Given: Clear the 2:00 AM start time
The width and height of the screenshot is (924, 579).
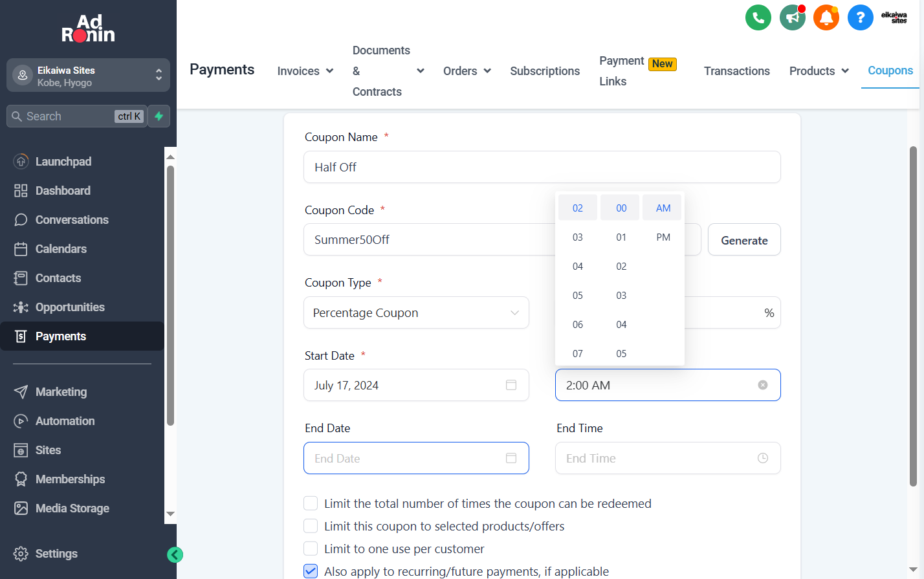Looking at the screenshot, I should [763, 385].
